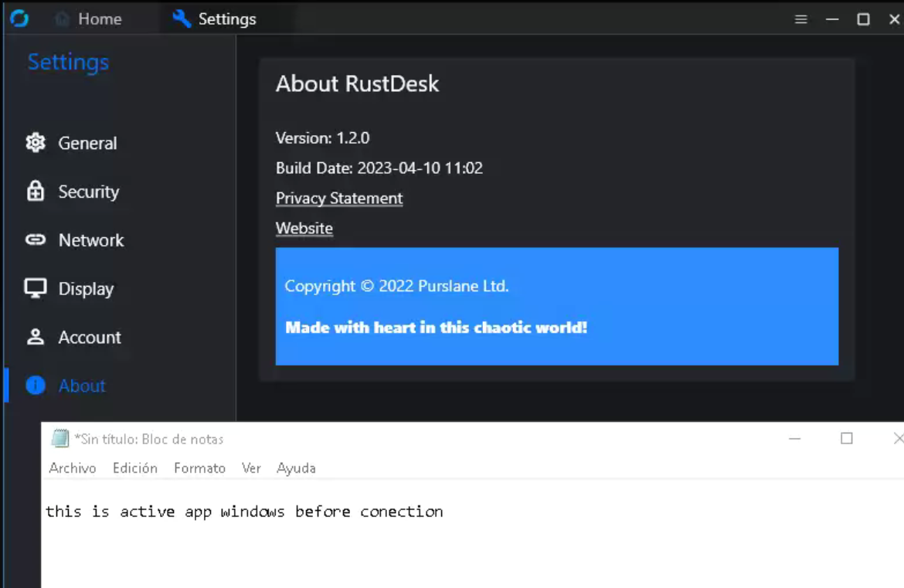Select the About info icon
The width and height of the screenshot is (904, 588).
point(35,386)
